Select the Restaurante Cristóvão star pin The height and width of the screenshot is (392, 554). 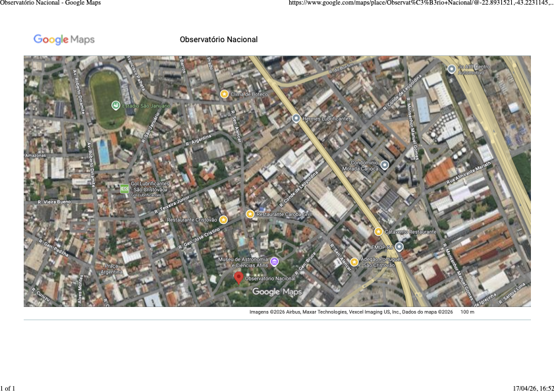pyautogui.click(x=223, y=220)
